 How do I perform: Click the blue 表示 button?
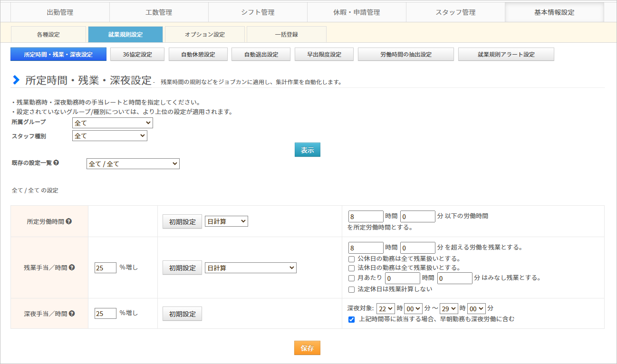pos(307,150)
